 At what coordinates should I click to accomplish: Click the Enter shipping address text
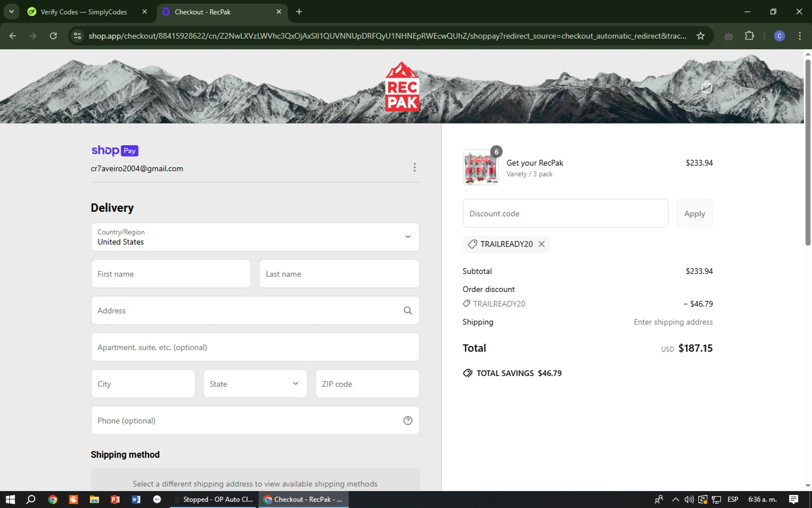coord(673,322)
